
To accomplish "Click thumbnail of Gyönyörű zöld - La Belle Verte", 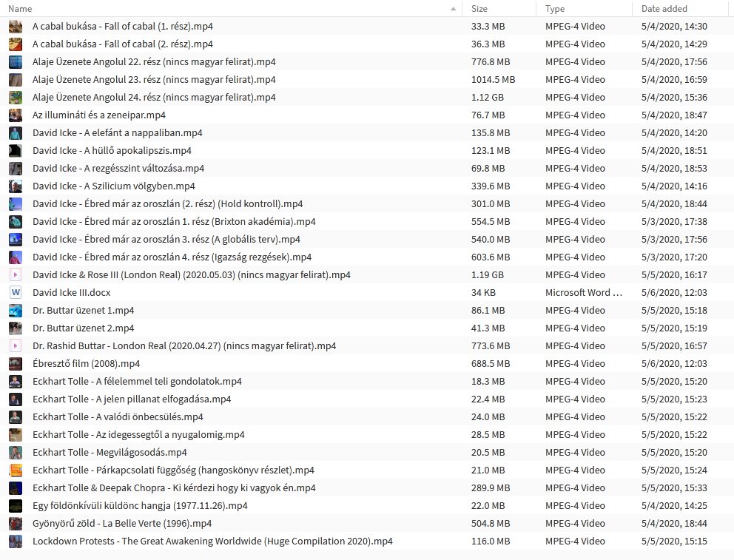I will coord(16,524).
